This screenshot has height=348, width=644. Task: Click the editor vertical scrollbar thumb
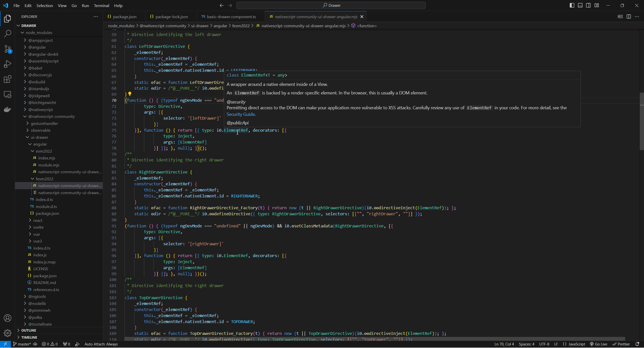click(641, 121)
